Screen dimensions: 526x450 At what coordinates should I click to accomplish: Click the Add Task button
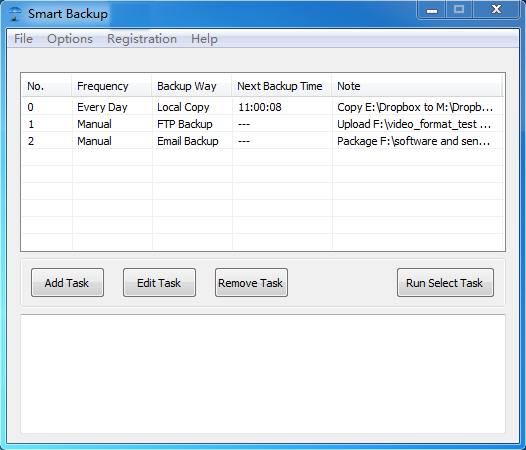tap(67, 283)
